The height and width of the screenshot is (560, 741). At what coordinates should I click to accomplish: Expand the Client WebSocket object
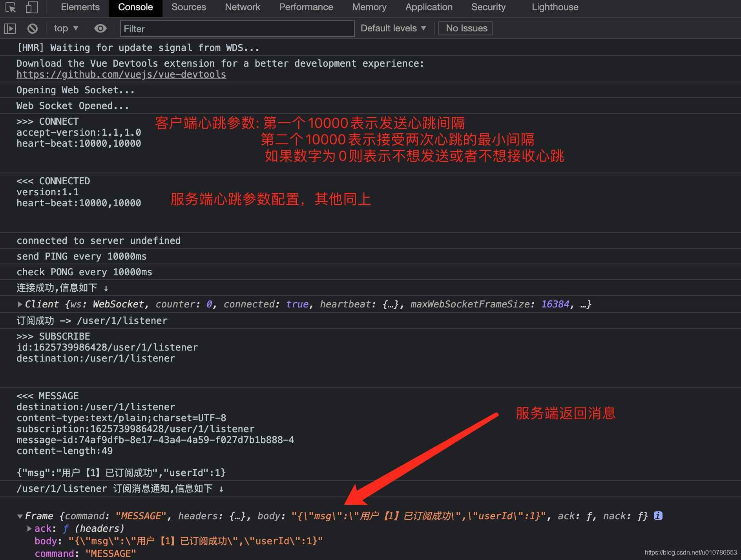19,304
